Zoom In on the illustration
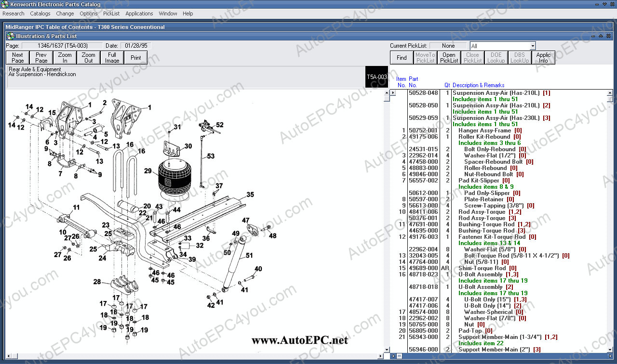The image size is (617, 364). (65, 58)
